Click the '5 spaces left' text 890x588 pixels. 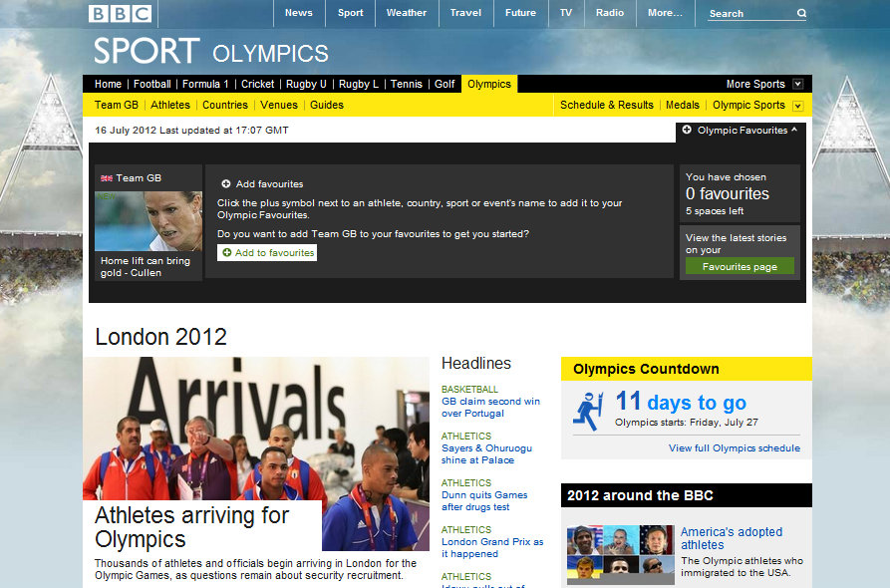(x=714, y=211)
